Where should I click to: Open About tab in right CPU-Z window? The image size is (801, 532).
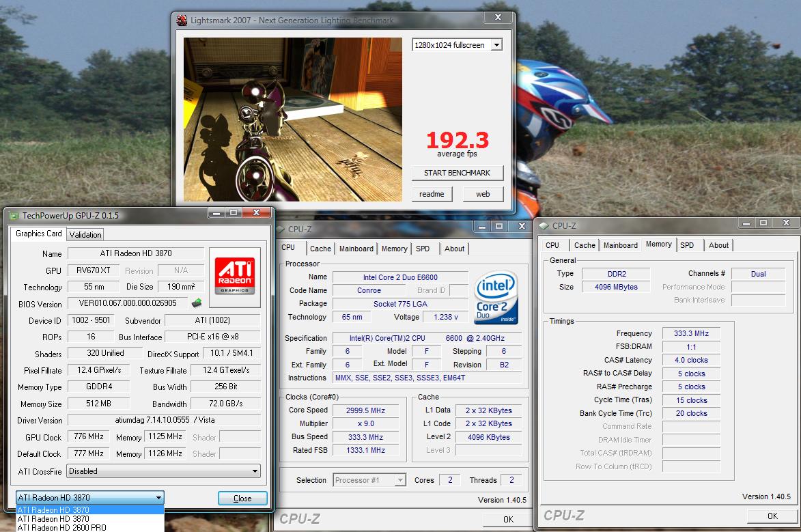click(x=718, y=245)
